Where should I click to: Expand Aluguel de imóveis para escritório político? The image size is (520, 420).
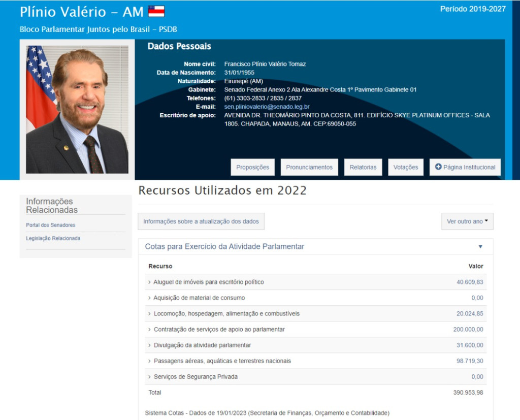point(208,282)
